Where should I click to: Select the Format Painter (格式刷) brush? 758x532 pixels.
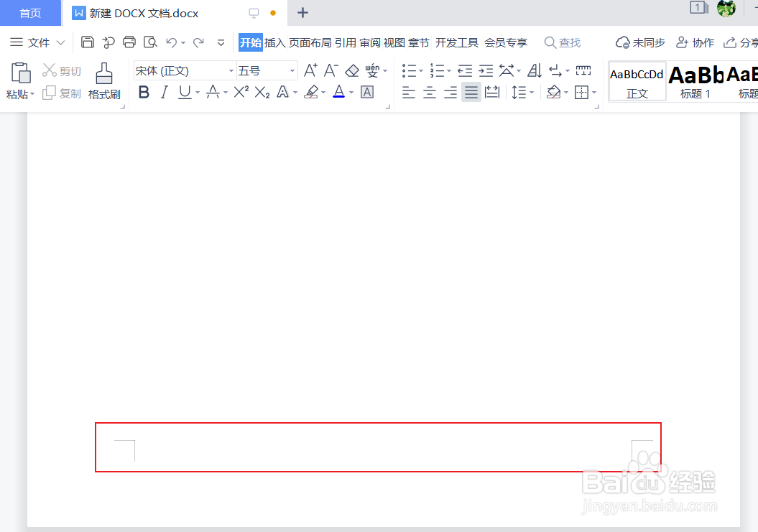tap(104, 81)
